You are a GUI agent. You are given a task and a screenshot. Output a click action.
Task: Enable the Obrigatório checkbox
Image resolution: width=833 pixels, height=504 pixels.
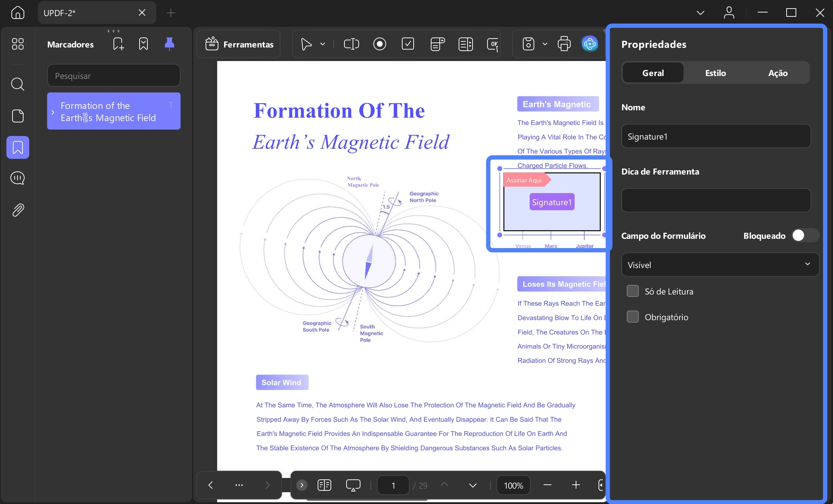[633, 317]
